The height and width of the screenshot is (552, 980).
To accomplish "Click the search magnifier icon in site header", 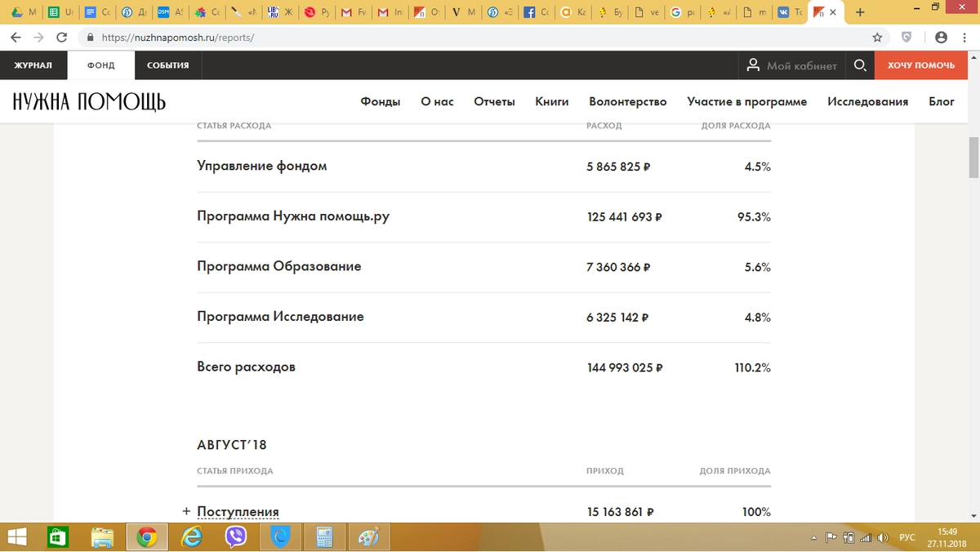I will click(860, 65).
